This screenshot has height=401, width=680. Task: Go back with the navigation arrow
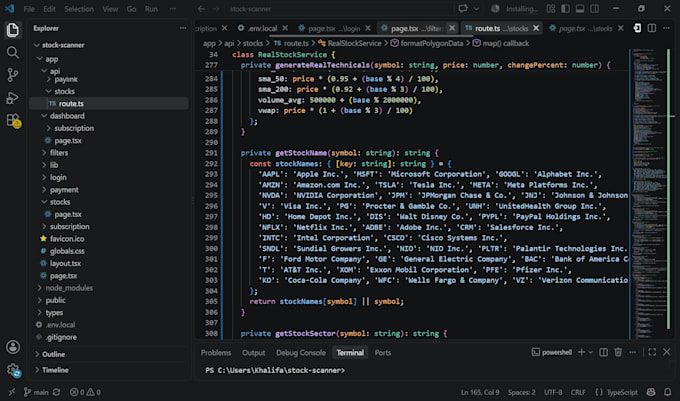click(x=201, y=9)
